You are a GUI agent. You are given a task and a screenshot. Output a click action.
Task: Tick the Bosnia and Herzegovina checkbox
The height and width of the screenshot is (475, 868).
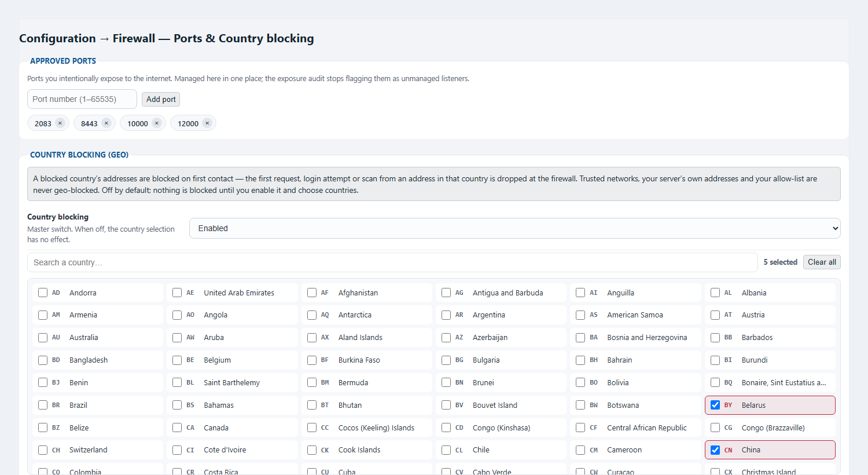pos(580,337)
